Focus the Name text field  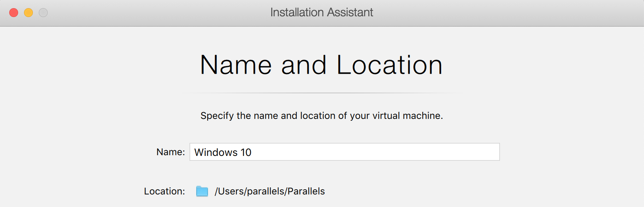pyautogui.click(x=344, y=152)
